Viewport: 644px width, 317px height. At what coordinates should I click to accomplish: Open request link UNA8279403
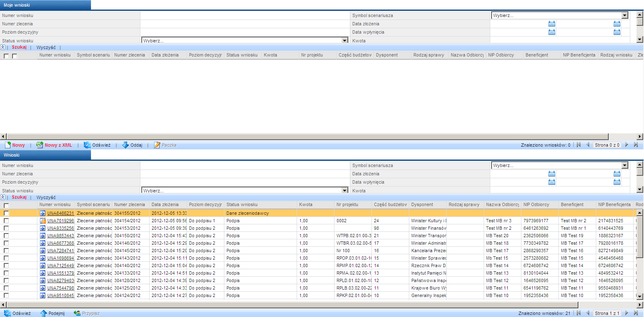coord(61,280)
